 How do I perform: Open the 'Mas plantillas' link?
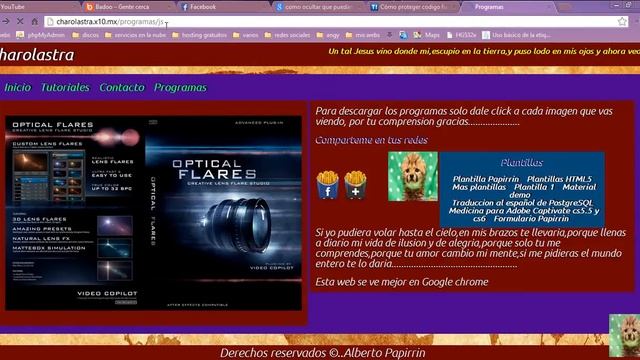(479, 187)
